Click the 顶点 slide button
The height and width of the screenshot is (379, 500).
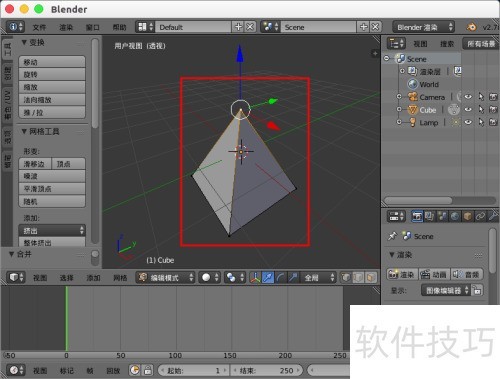click(x=68, y=164)
